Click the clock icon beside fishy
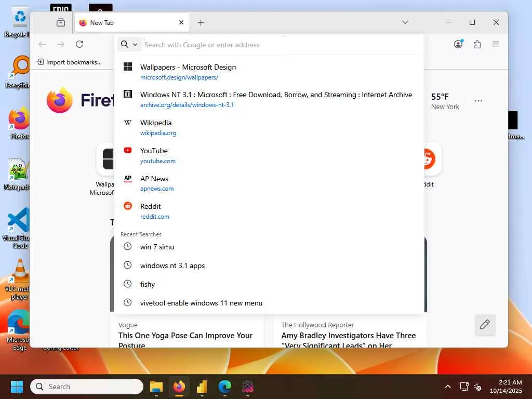Viewport: 532px width, 399px height. (128, 284)
